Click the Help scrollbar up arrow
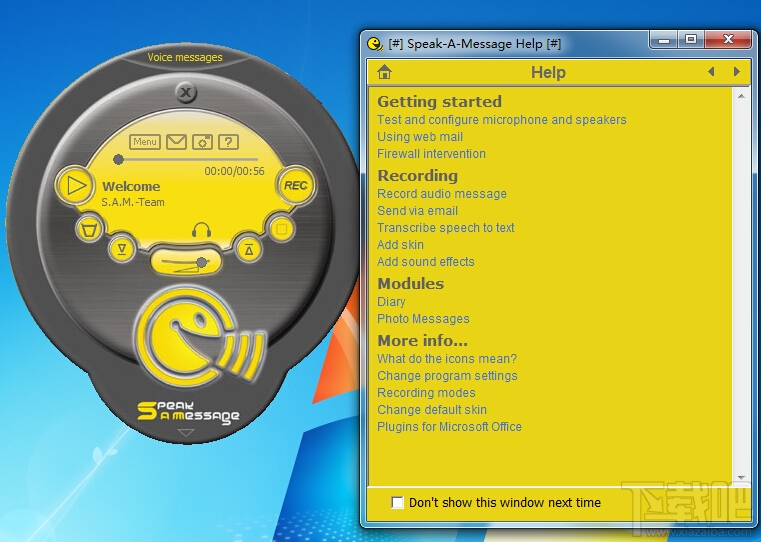Screen dimensions: 761x542 (741, 96)
